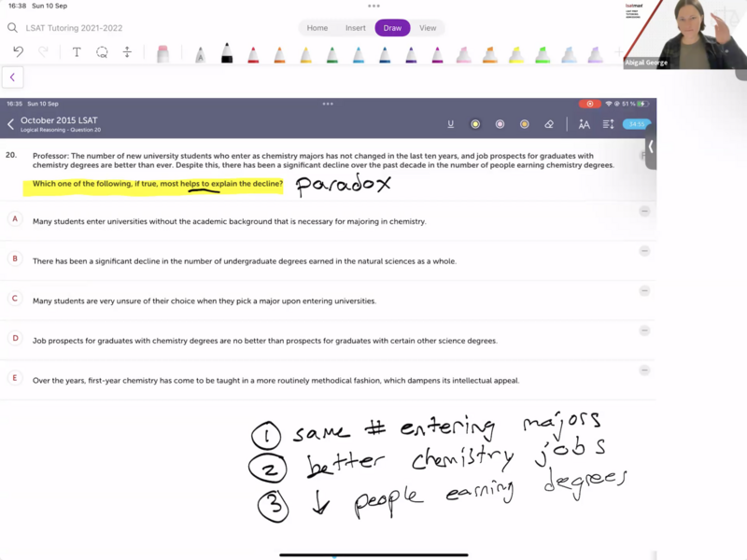Viewport: 747px width, 560px height.
Task: Select answer choice A
Action: tap(15, 218)
